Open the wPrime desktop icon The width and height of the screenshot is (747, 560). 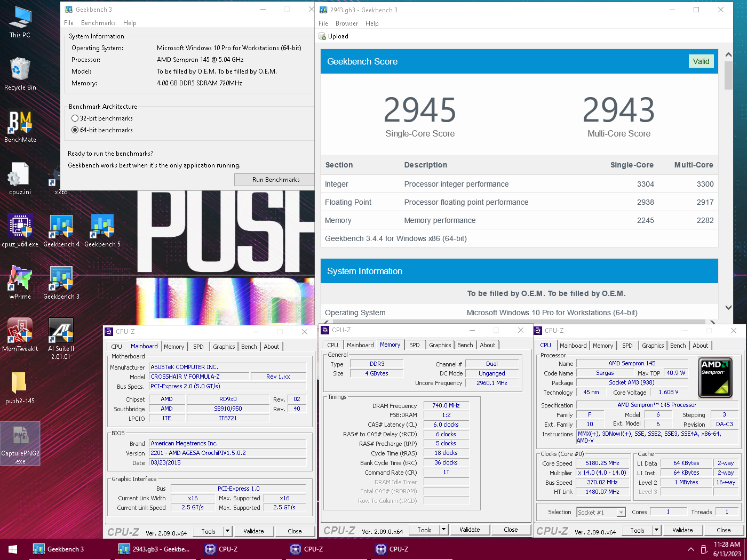pos(20,283)
